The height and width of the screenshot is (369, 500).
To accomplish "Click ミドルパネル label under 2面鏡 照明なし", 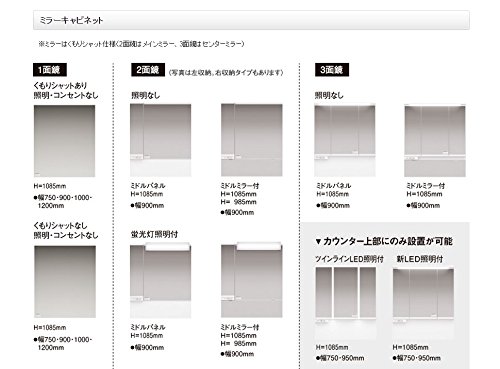I will pyautogui.click(x=148, y=186).
